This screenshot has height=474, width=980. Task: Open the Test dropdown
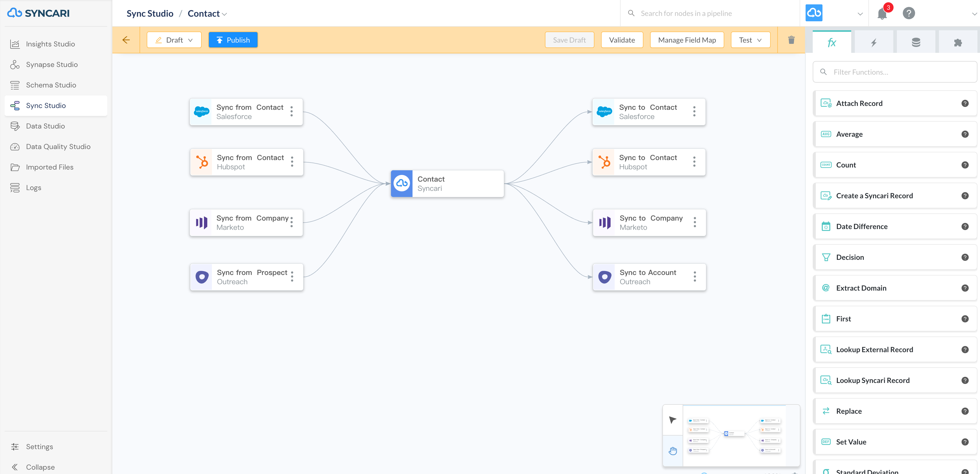[x=751, y=40]
